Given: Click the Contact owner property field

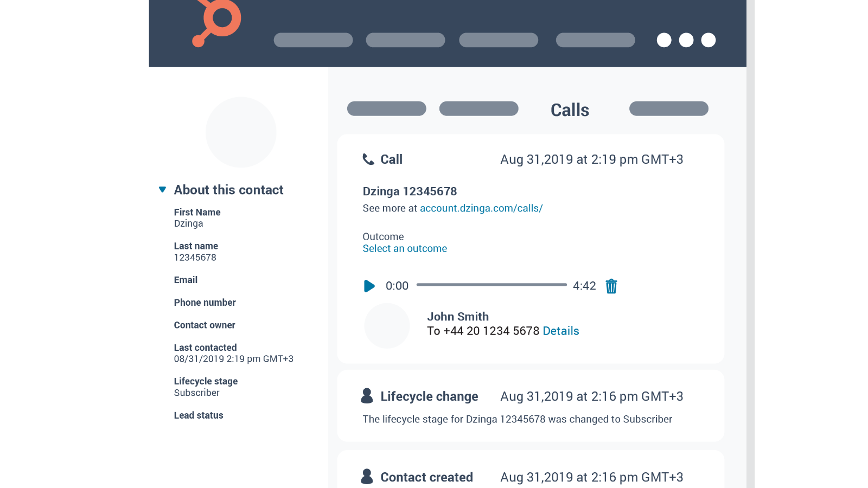Looking at the screenshot, I should 205,325.
